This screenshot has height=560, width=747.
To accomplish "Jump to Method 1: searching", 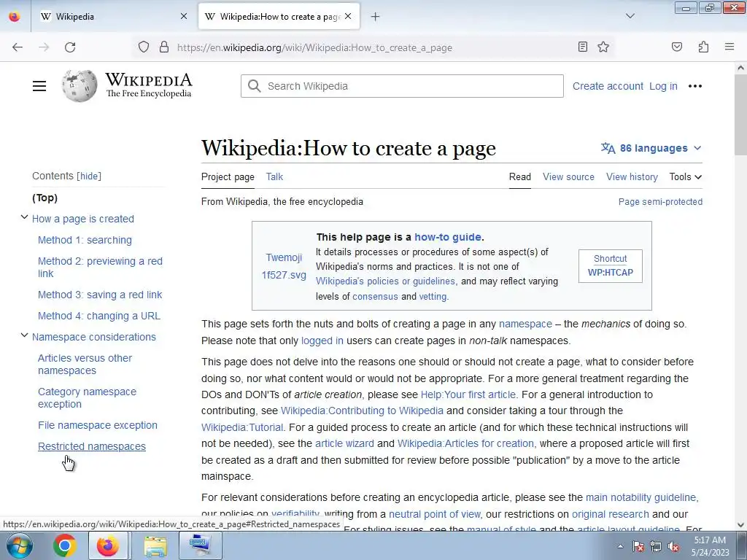I will click(85, 240).
